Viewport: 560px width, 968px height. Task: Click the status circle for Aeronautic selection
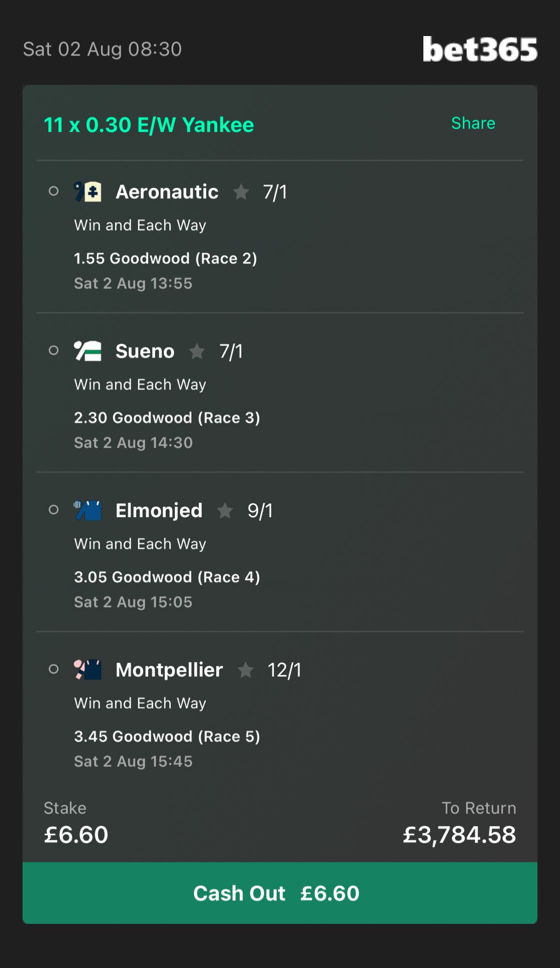pyautogui.click(x=54, y=191)
